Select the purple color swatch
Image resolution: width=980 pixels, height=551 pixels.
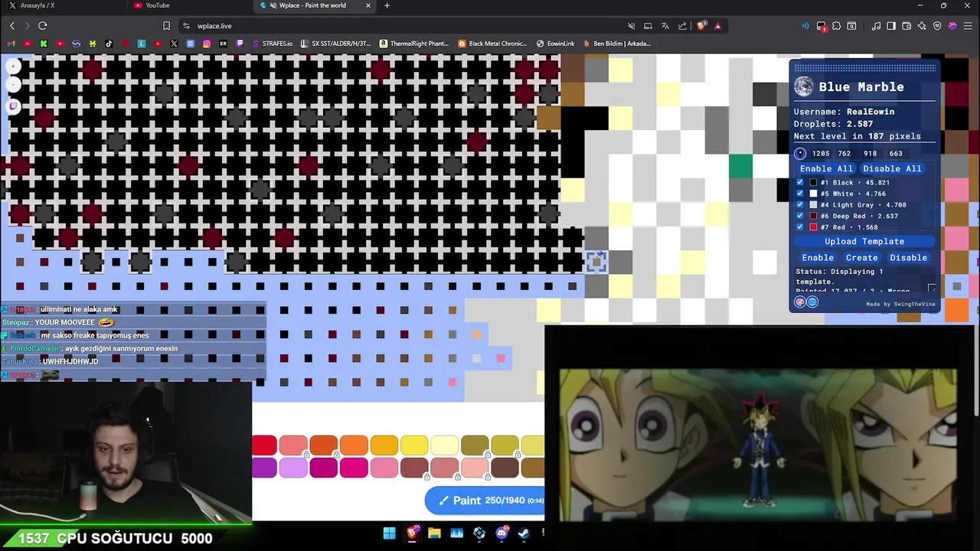264,467
